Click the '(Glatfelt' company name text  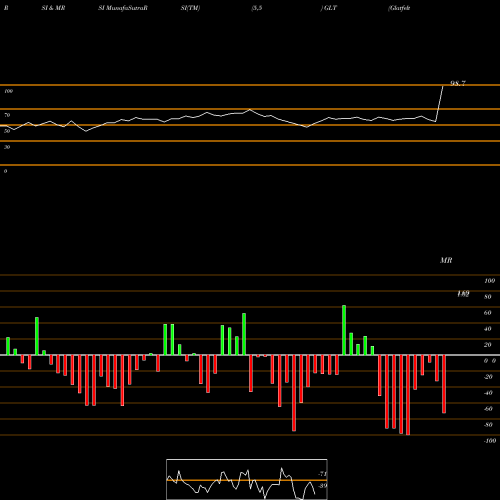(x=399, y=8)
